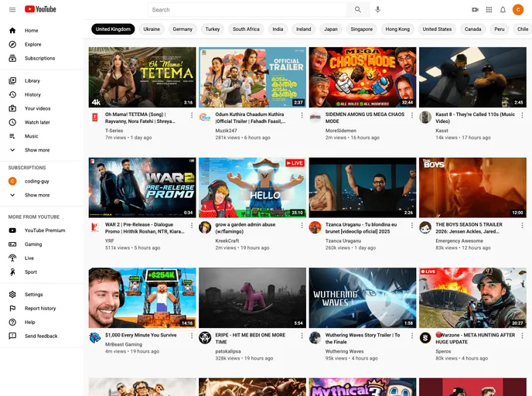
Task: Open Watch later in sidebar
Action: click(42, 122)
